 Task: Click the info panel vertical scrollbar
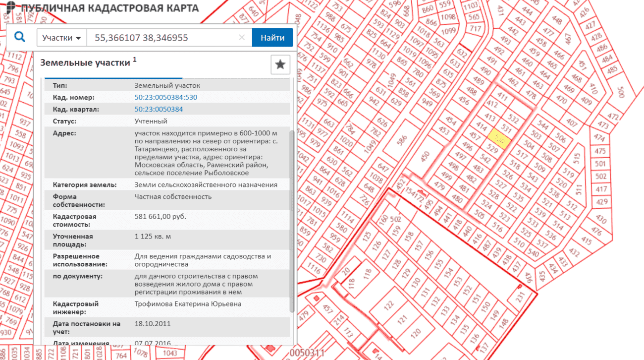292,221
